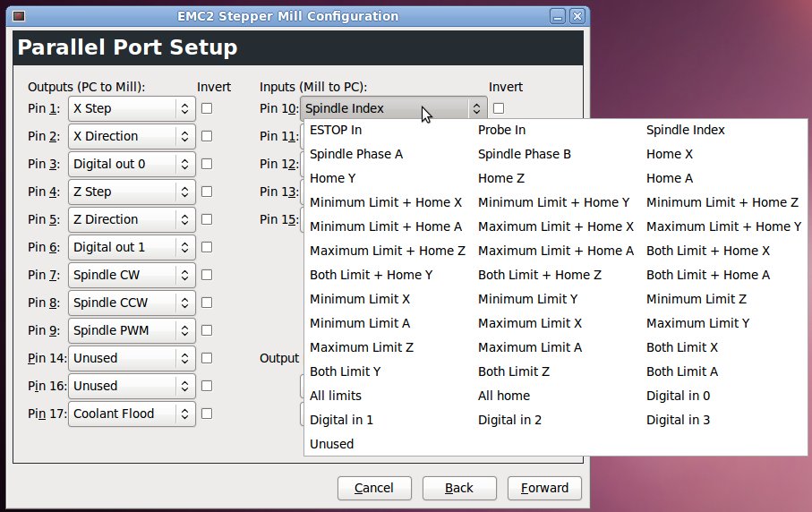Toggle Invert checkbox for Pin 8
This screenshot has height=512, width=812.
tap(207, 303)
